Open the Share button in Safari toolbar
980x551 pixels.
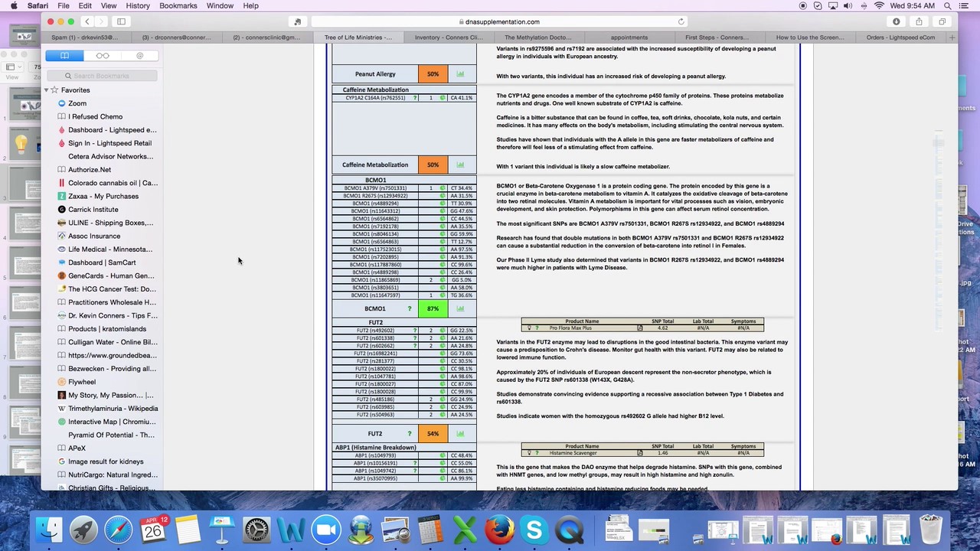pos(919,21)
